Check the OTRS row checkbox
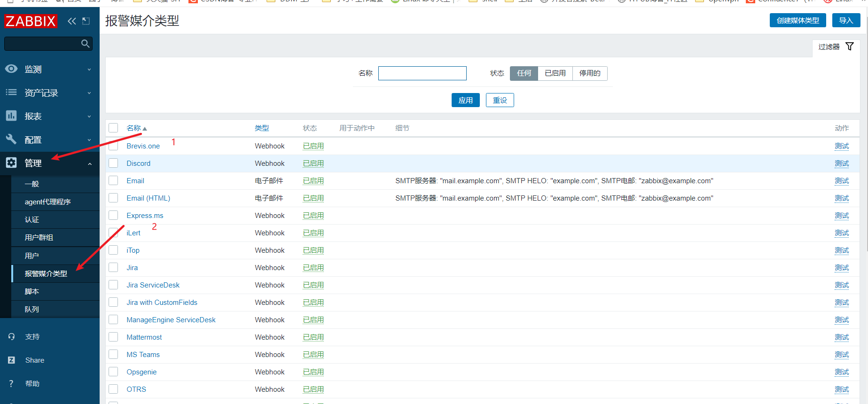The height and width of the screenshot is (404, 868). click(x=113, y=389)
